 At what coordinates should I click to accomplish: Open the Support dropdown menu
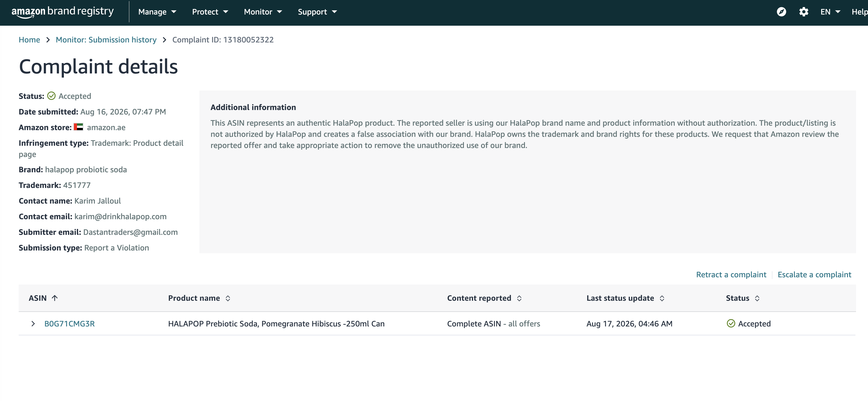click(317, 12)
